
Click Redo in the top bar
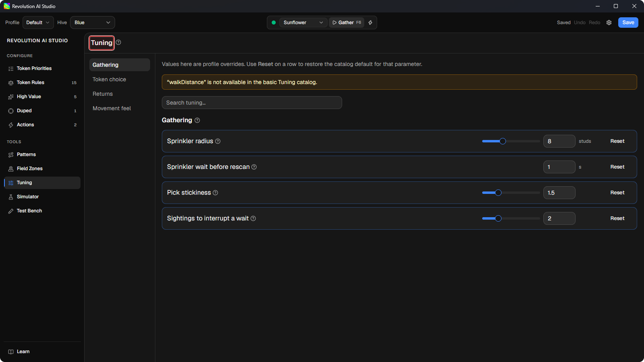(x=594, y=23)
